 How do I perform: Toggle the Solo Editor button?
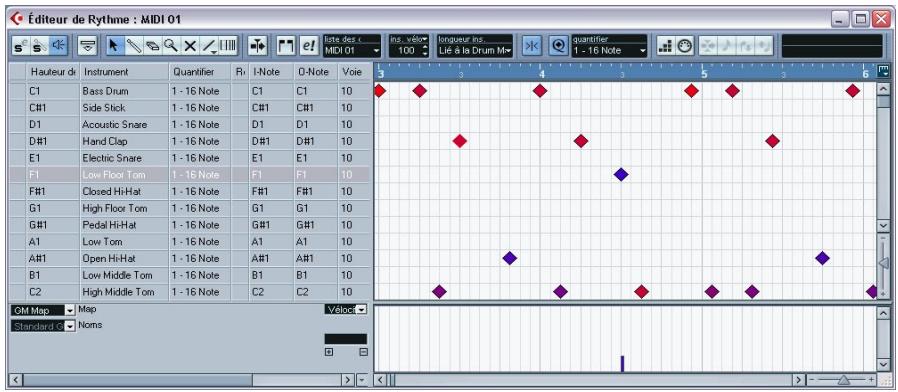21,46
